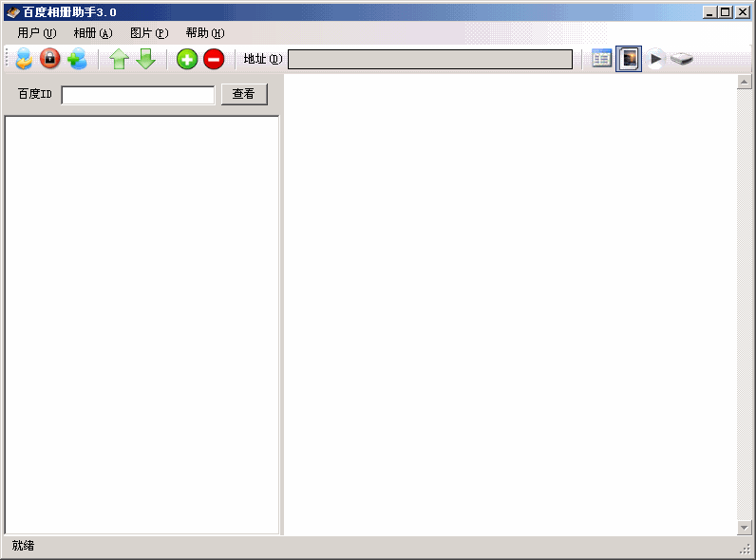Screen dimensions: 756x560
Task: Switch to the thumbnail picture view icon
Action: [x=629, y=59]
